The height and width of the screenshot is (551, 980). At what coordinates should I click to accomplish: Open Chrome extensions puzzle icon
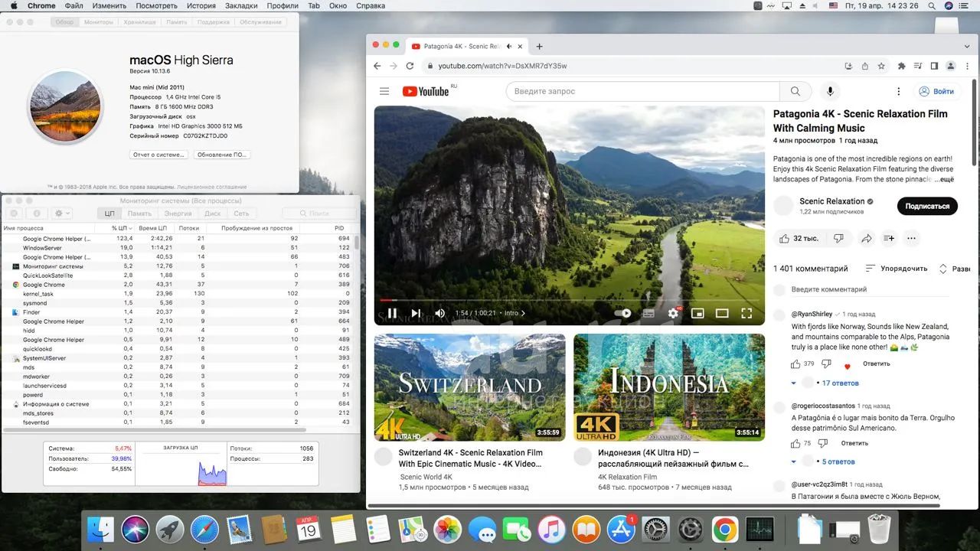pos(901,66)
